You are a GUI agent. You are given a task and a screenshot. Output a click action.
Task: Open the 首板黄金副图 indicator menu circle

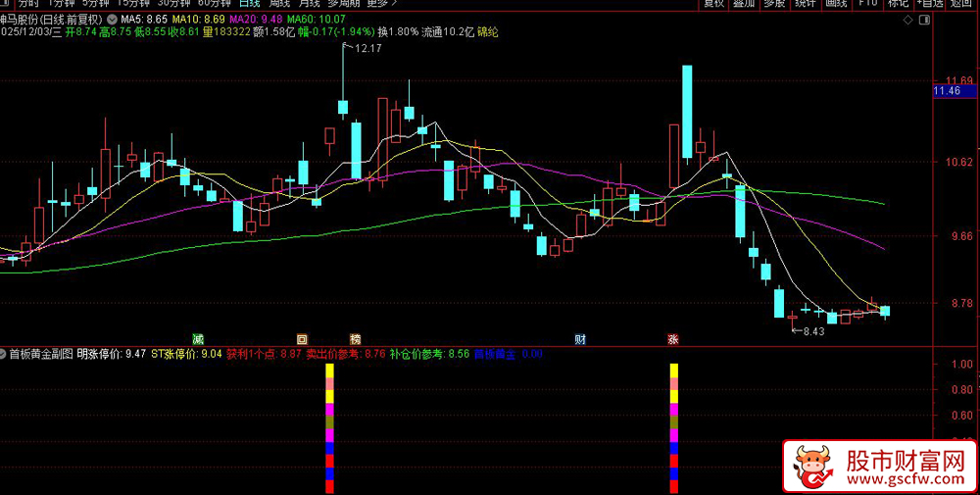click(x=3, y=354)
